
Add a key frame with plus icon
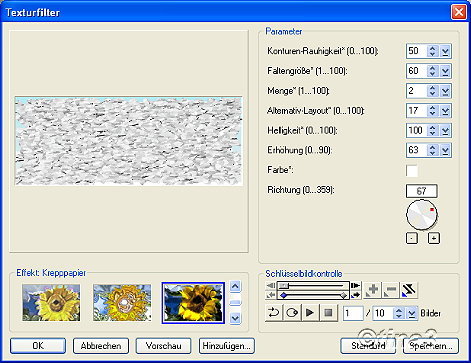[372, 290]
